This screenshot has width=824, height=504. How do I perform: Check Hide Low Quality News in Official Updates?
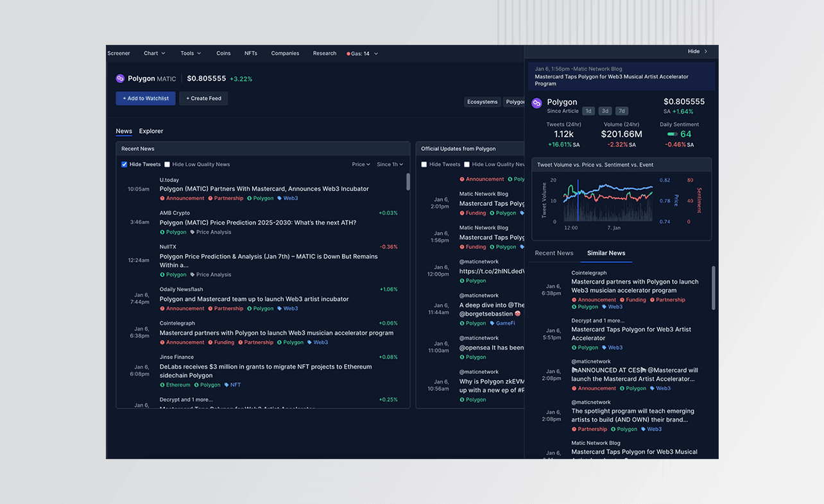tap(467, 165)
